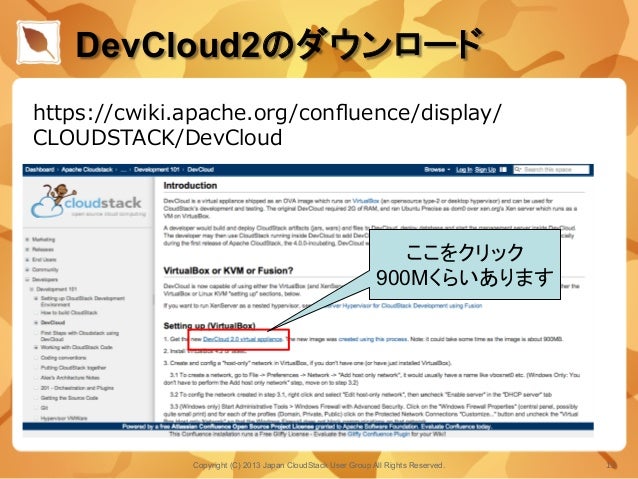This screenshot has height=479, width=638.
Task: Click the sidebar toggle icon beside Sign Up
Action: tap(503, 169)
